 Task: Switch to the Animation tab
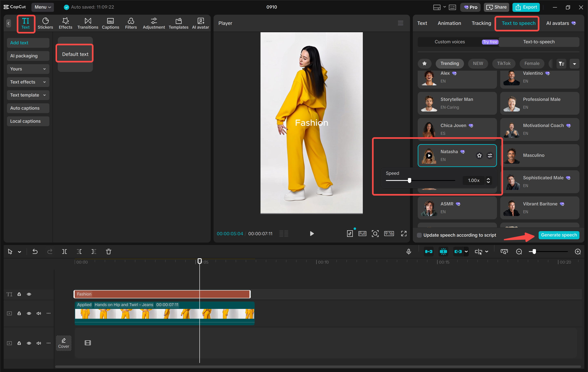pos(449,23)
